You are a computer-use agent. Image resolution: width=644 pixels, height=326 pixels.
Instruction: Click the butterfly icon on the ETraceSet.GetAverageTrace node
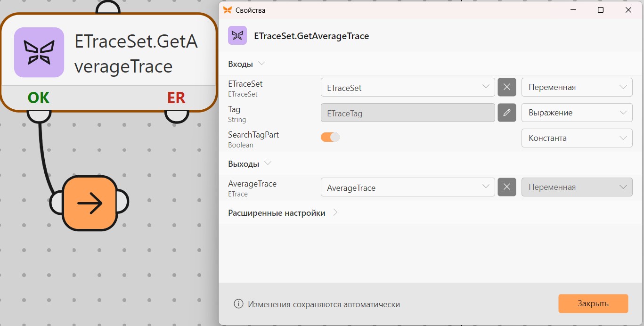[x=39, y=52]
